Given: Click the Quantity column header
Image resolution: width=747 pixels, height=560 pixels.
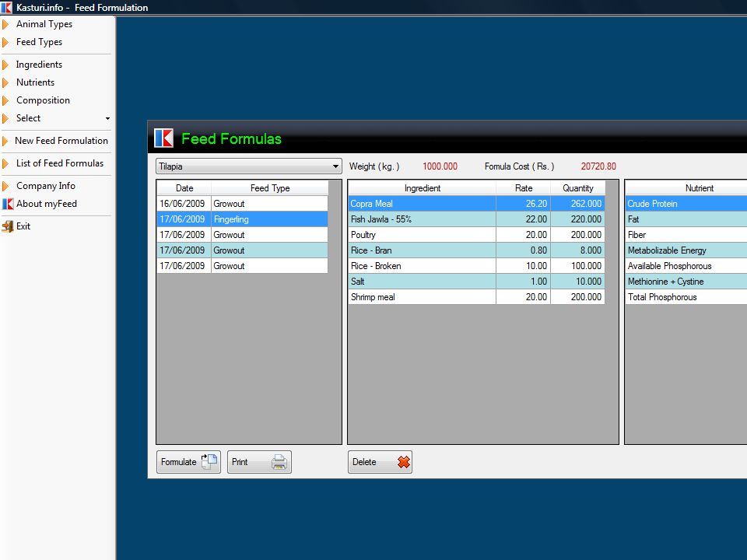Looking at the screenshot, I should pyautogui.click(x=578, y=188).
